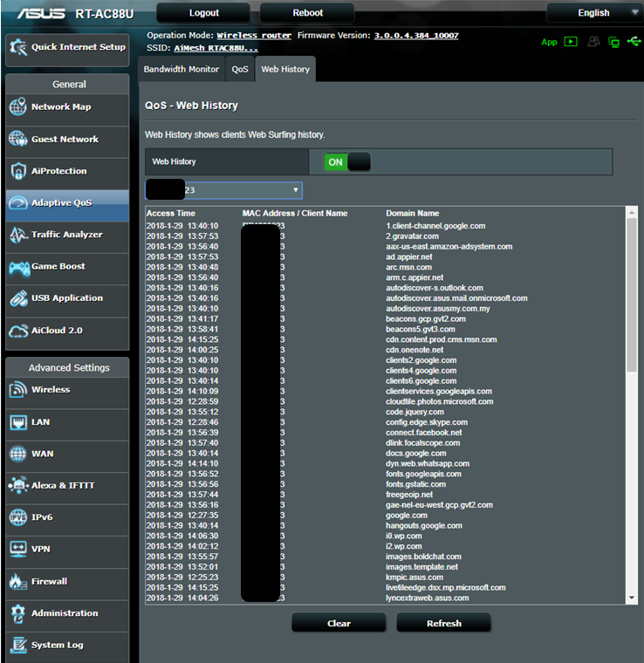Open AiProtection shield icon
Viewport: 644px width, 663px height.
point(17,171)
